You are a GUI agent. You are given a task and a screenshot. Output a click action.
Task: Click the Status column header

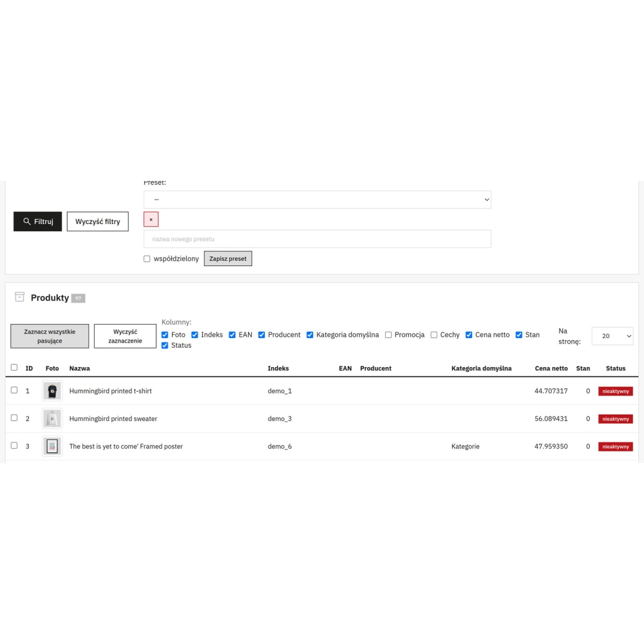click(x=616, y=368)
